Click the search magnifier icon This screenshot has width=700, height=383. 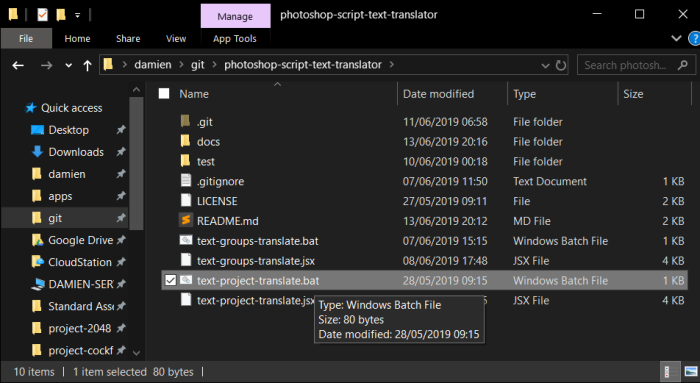pos(682,65)
